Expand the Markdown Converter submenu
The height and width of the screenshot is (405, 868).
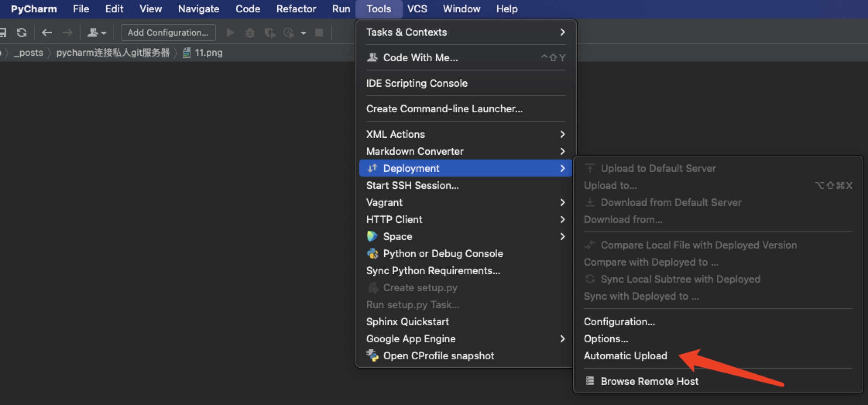466,151
